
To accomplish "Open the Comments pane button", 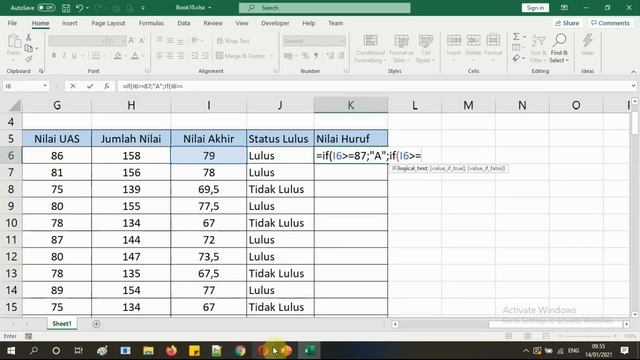I will tap(610, 23).
